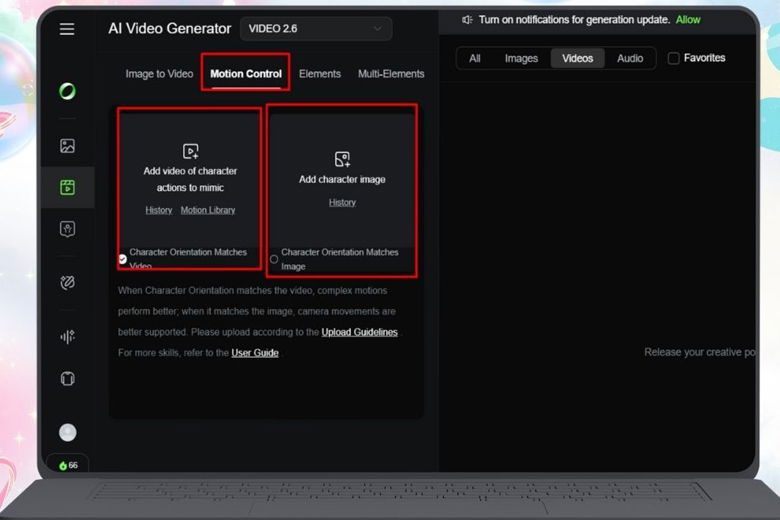Check the Favorites checkbox
This screenshot has height=520, width=780.
click(673, 58)
